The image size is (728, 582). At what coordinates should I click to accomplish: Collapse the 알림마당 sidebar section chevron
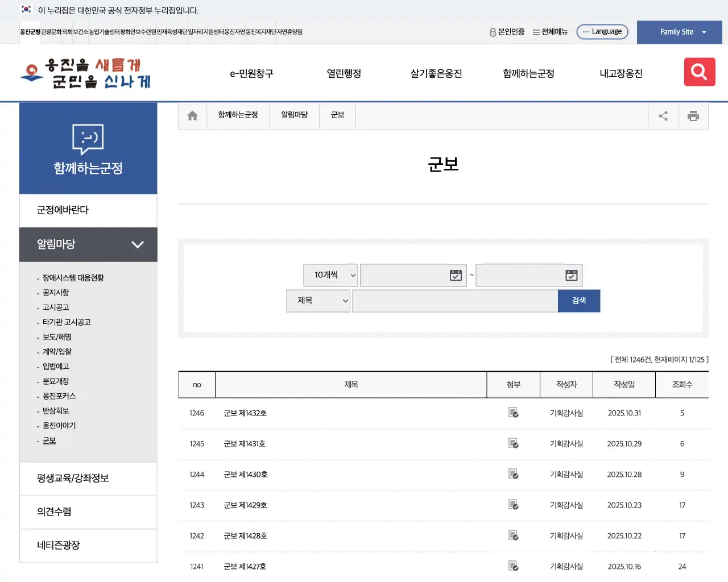137,244
